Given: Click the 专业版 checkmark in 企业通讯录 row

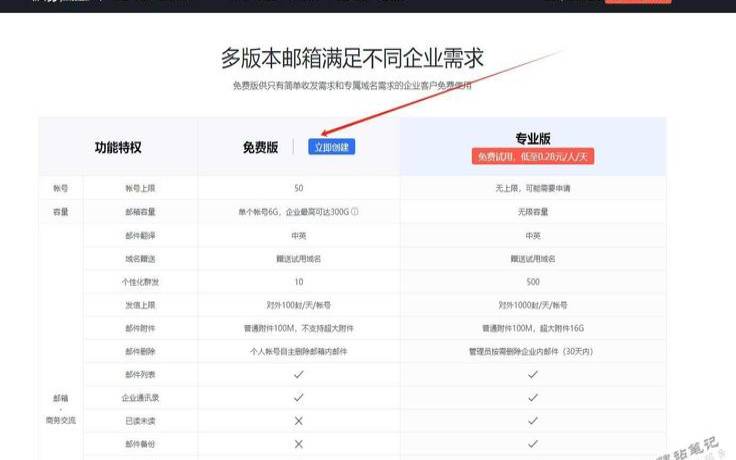Looking at the screenshot, I should click(x=533, y=398).
